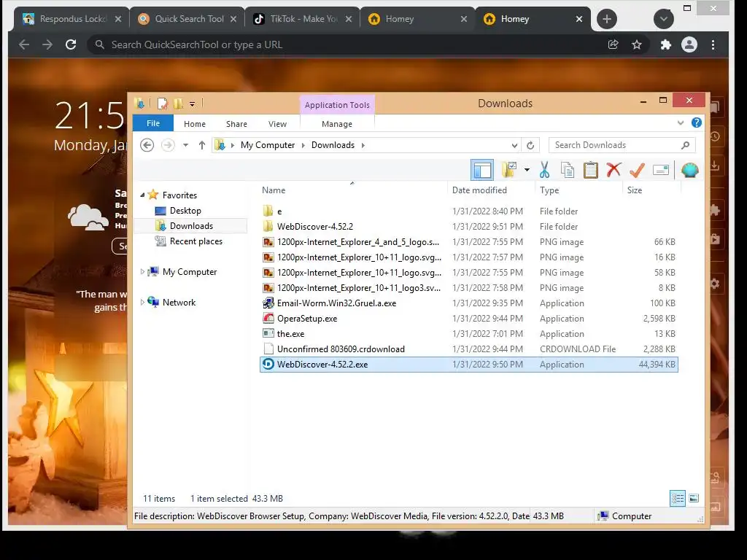Click the search magnifier in Explorer

685,145
